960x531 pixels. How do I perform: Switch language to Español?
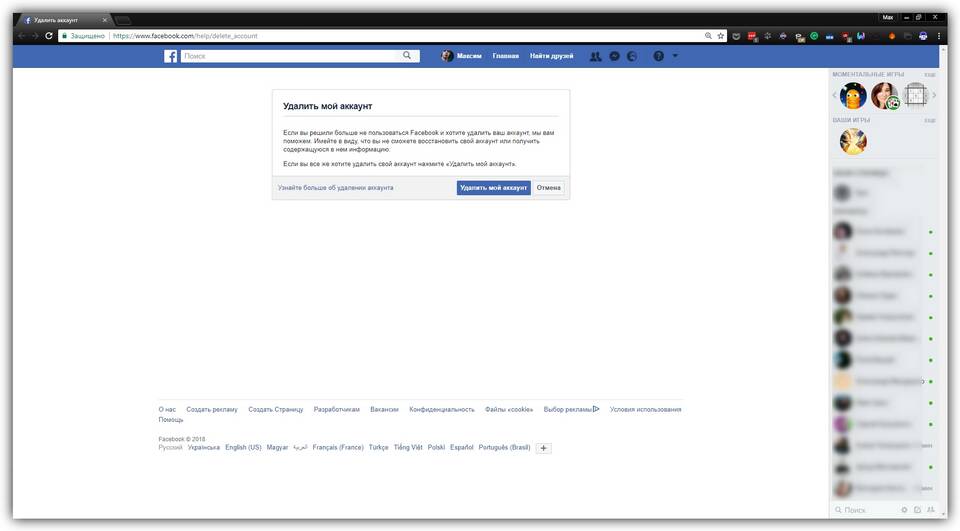coord(462,448)
